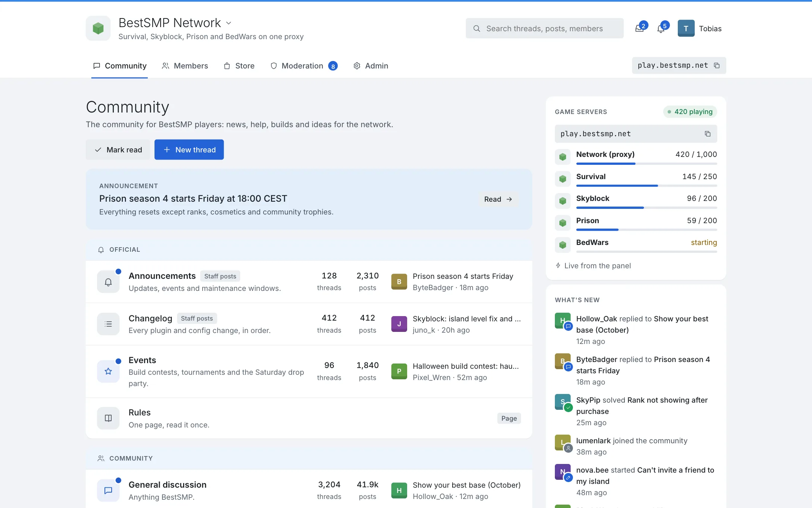This screenshot has height=508, width=812.
Task: Click the BestSMP green cube logo
Action: click(x=98, y=28)
